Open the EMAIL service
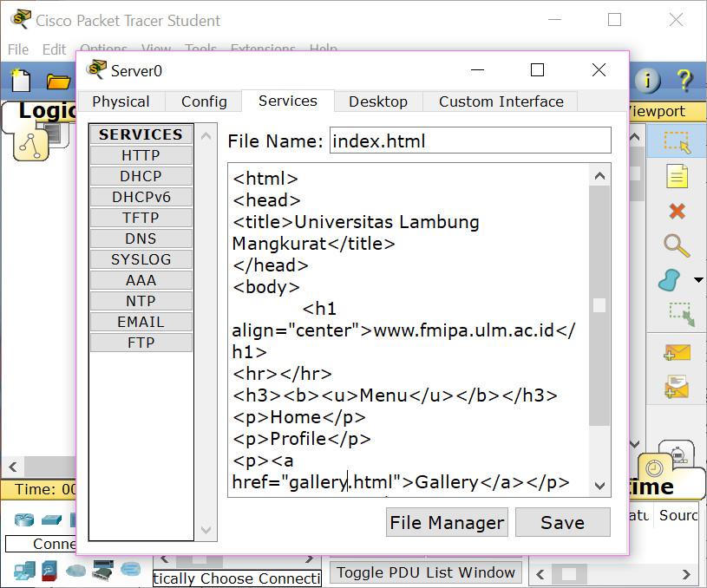 (141, 322)
